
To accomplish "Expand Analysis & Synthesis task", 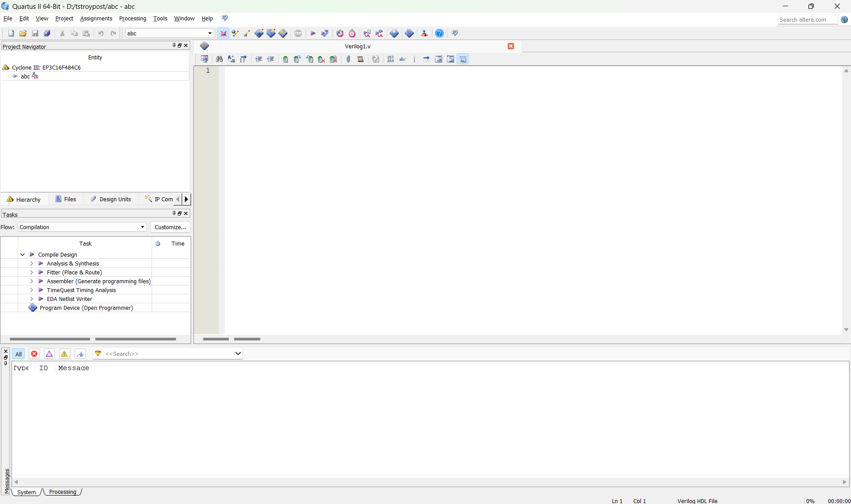I will click(x=31, y=263).
